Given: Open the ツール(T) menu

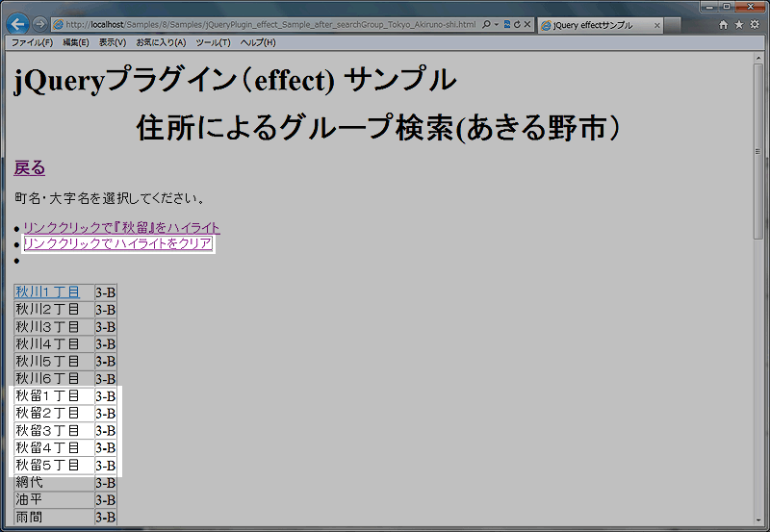Looking at the screenshot, I should 213,42.
